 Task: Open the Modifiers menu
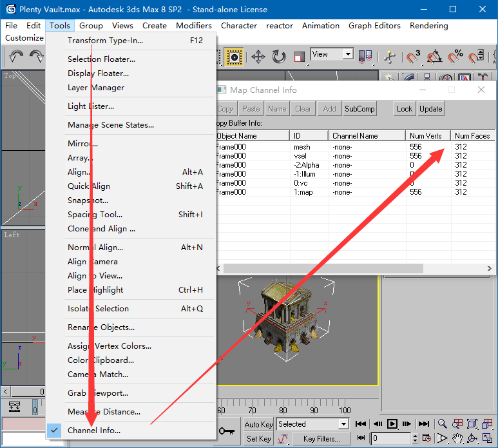coord(194,26)
